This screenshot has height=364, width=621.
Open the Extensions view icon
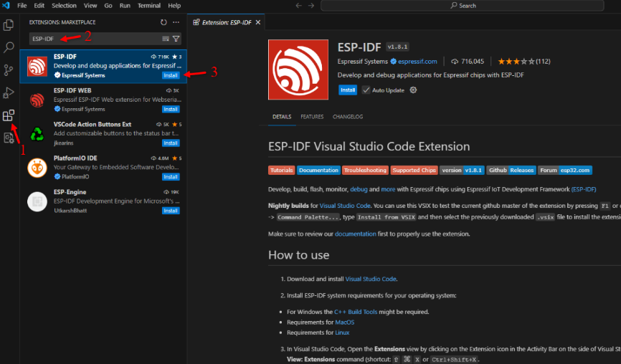[x=9, y=115]
